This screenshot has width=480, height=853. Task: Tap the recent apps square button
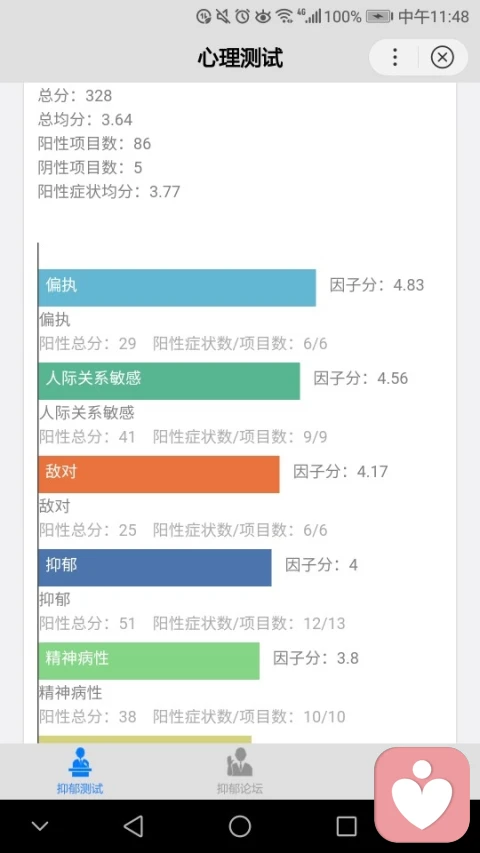[x=346, y=826]
